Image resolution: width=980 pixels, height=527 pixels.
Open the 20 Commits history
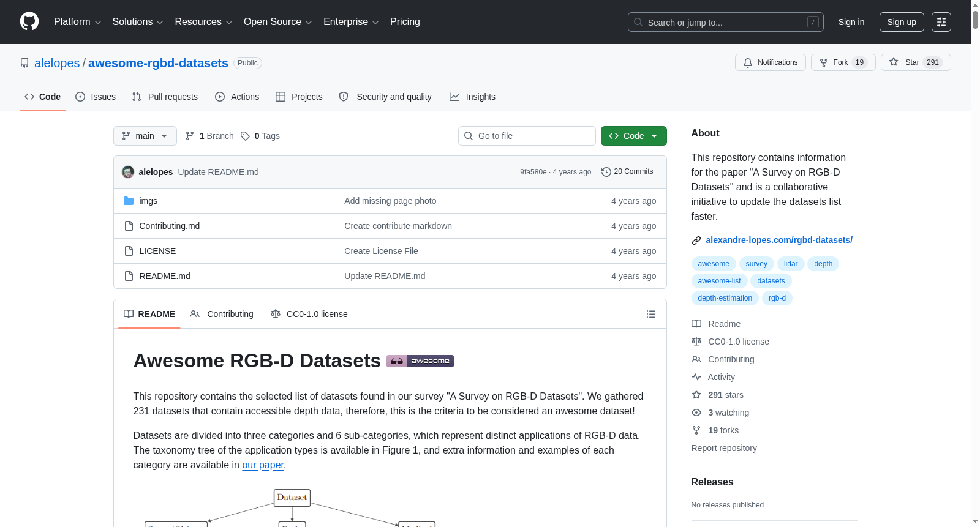point(627,172)
